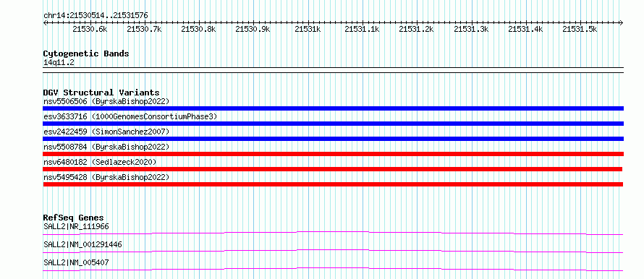The image size is (644, 279).
Task: Open variant nsv6480182 label
Action: pyautogui.click(x=100, y=162)
